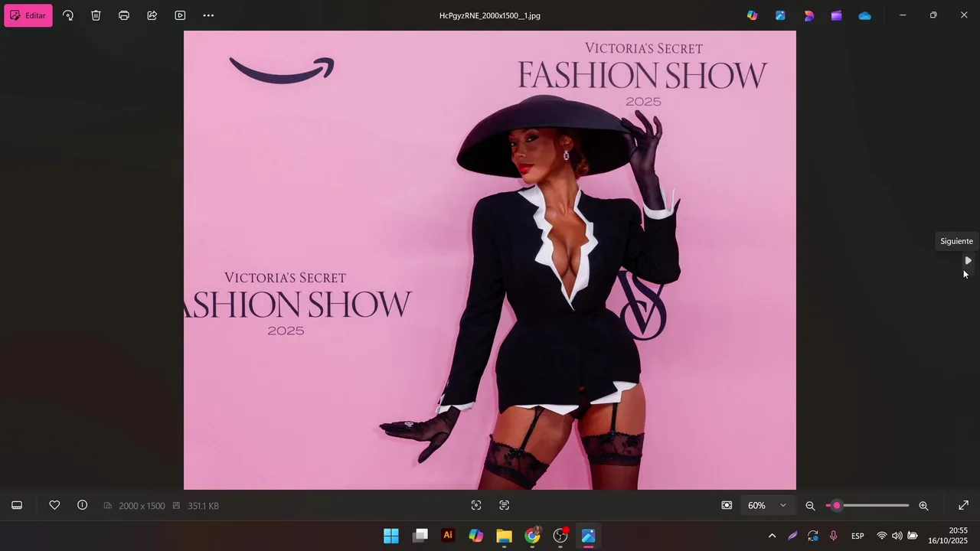Show file info with the info icon

click(x=82, y=505)
